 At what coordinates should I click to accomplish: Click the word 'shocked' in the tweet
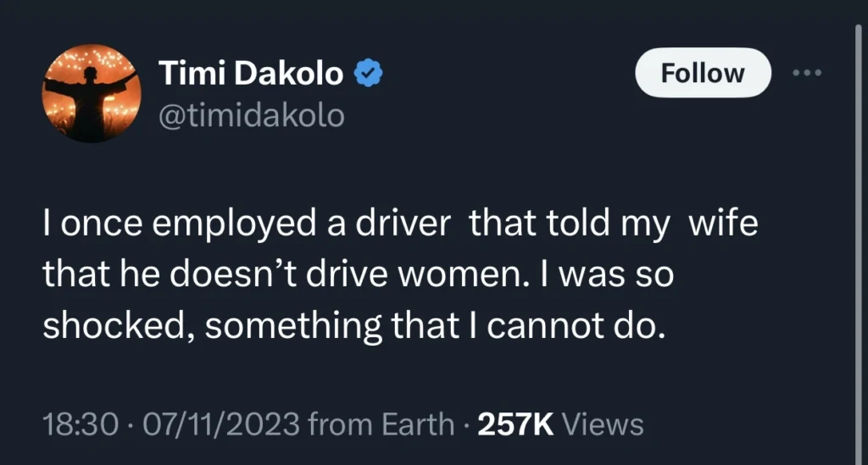point(102,326)
